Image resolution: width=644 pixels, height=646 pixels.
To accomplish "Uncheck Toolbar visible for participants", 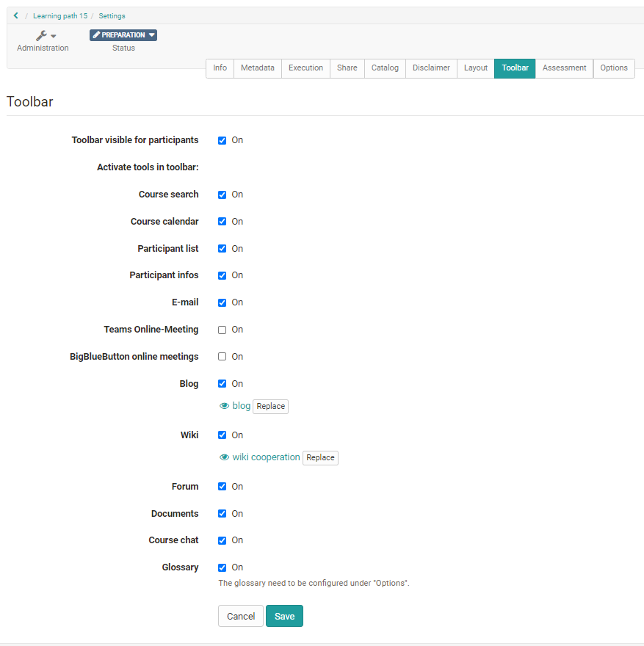I will point(222,140).
